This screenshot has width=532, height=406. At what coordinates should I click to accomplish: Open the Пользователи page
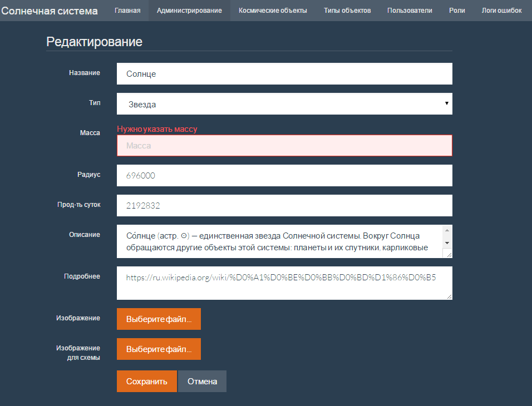tap(410, 11)
